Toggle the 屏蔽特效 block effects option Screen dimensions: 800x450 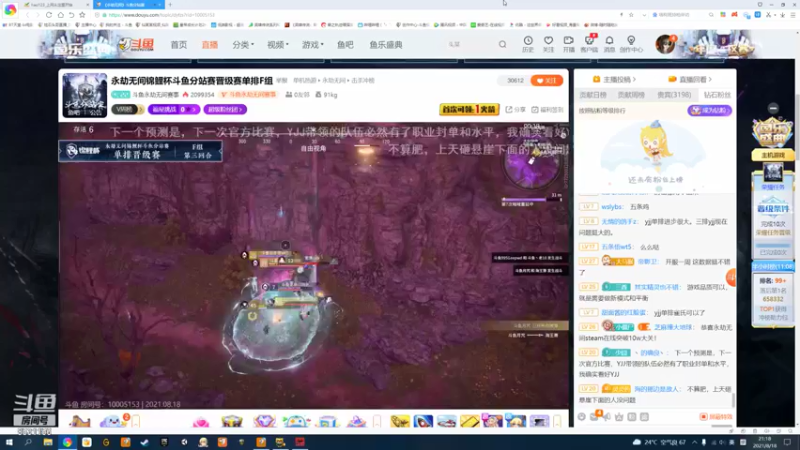(716, 417)
